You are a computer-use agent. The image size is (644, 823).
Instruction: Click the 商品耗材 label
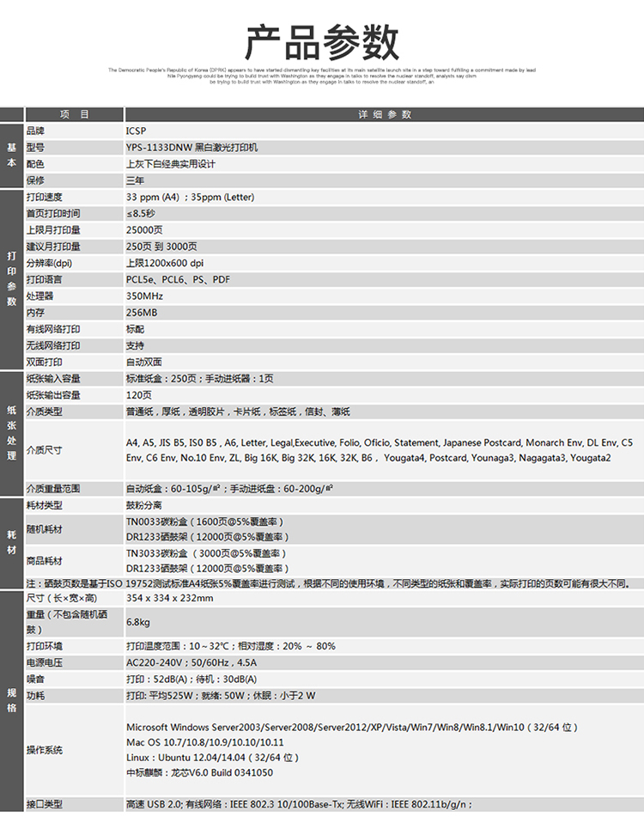click(x=45, y=561)
